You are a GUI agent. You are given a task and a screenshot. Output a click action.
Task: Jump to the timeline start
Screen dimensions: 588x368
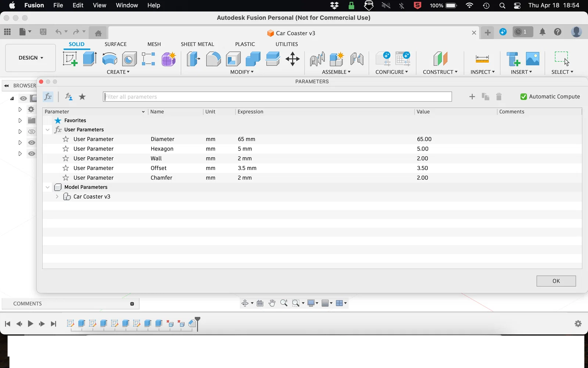pyautogui.click(x=7, y=323)
